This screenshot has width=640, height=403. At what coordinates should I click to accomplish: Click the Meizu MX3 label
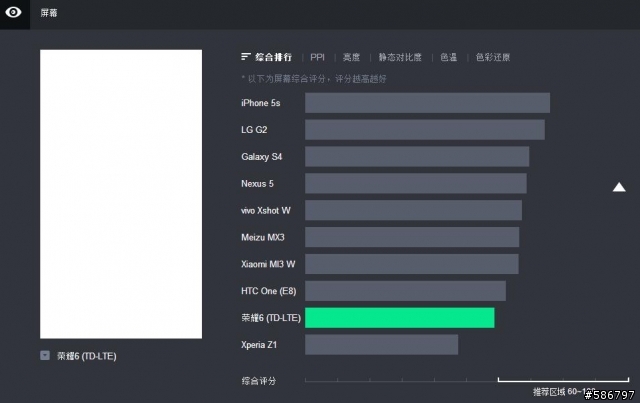[x=262, y=237]
